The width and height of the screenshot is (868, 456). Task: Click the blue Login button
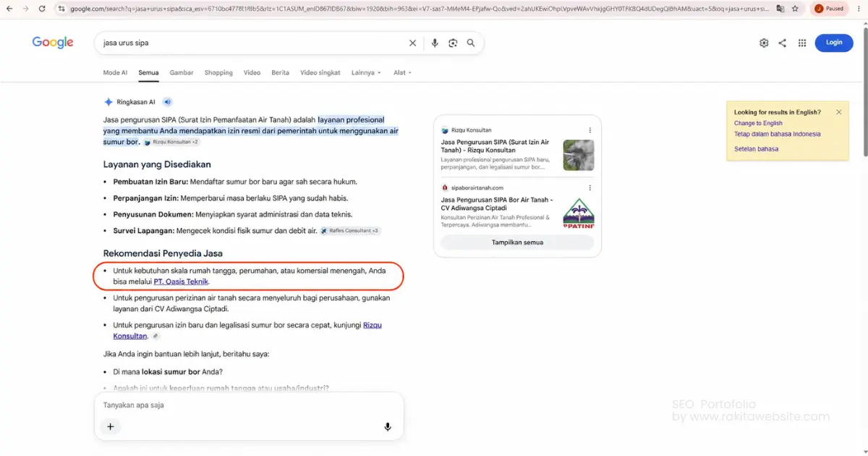[x=834, y=43]
